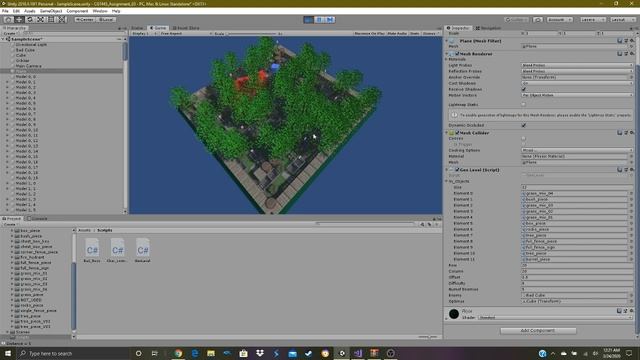Open the Reflection Probes dropdown

[577, 71]
